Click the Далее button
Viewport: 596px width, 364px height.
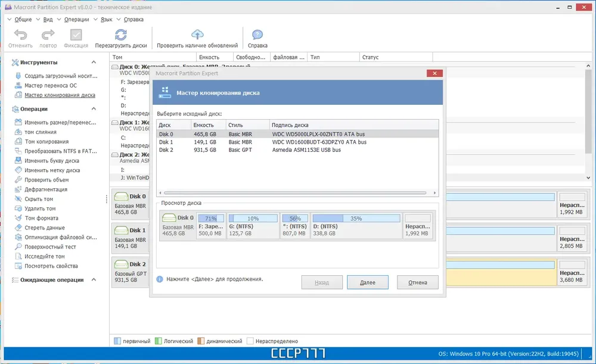click(x=368, y=282)
